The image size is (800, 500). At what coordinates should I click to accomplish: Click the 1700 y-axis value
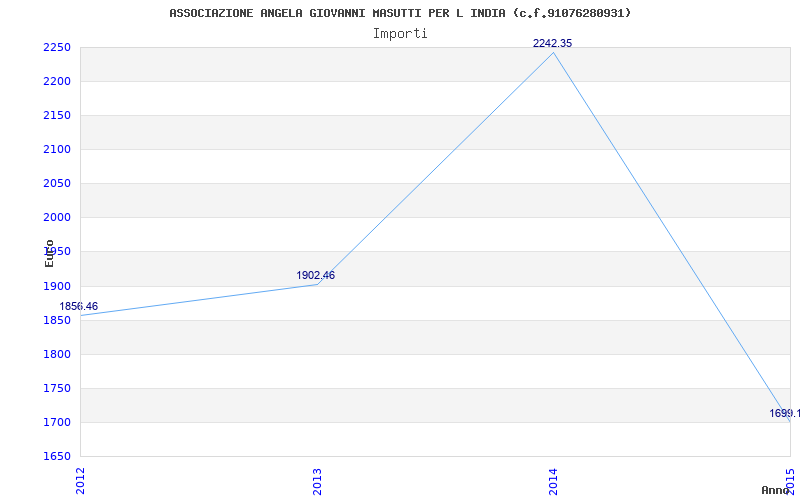[57, 422]
